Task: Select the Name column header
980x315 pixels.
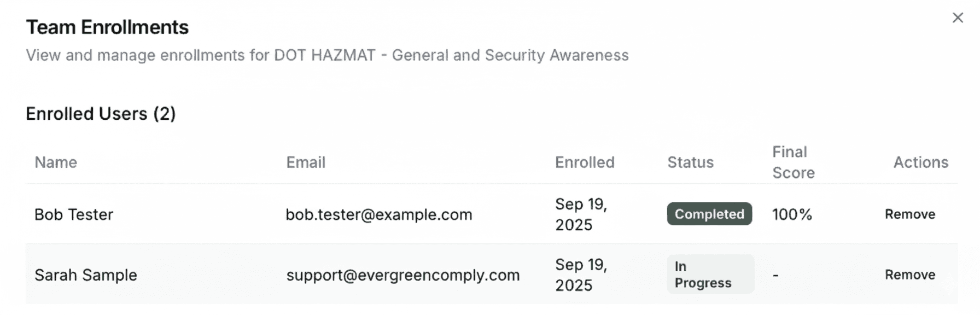Action: point(56,162)
